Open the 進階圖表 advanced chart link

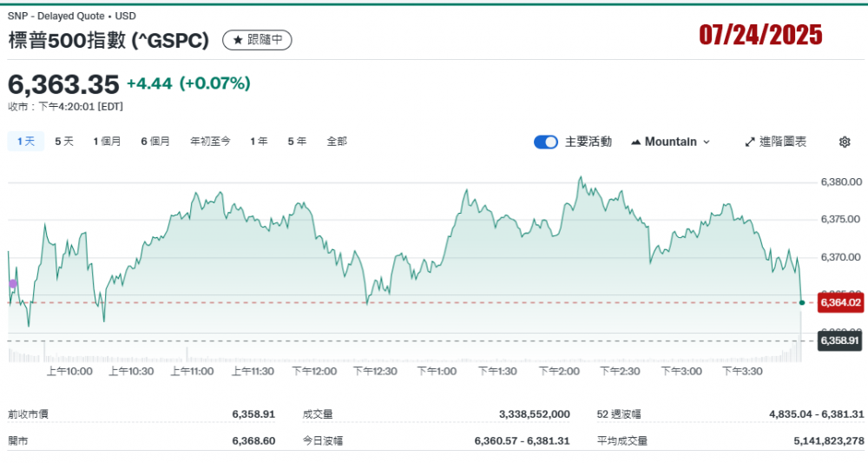[783, 142]
